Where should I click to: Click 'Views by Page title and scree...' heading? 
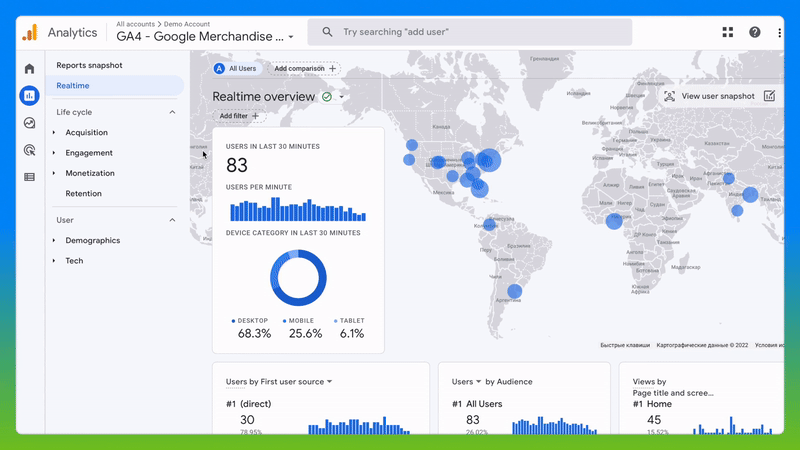[x=673, y=387]
